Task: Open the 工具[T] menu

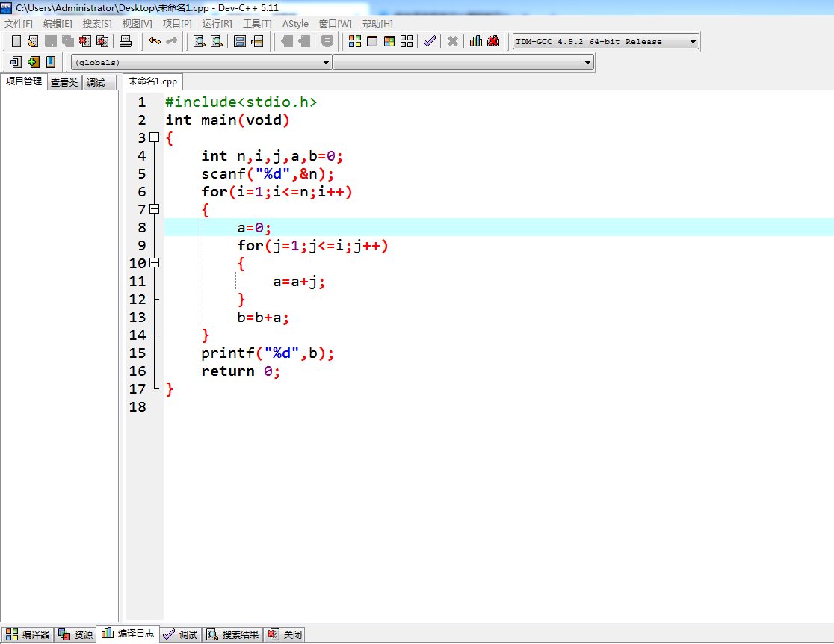Action: (257, 23)
